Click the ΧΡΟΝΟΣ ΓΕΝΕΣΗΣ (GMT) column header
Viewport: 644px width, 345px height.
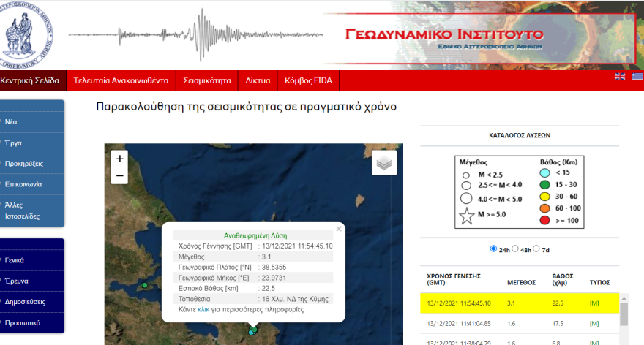pyautogui.click(x=454, y=279)
